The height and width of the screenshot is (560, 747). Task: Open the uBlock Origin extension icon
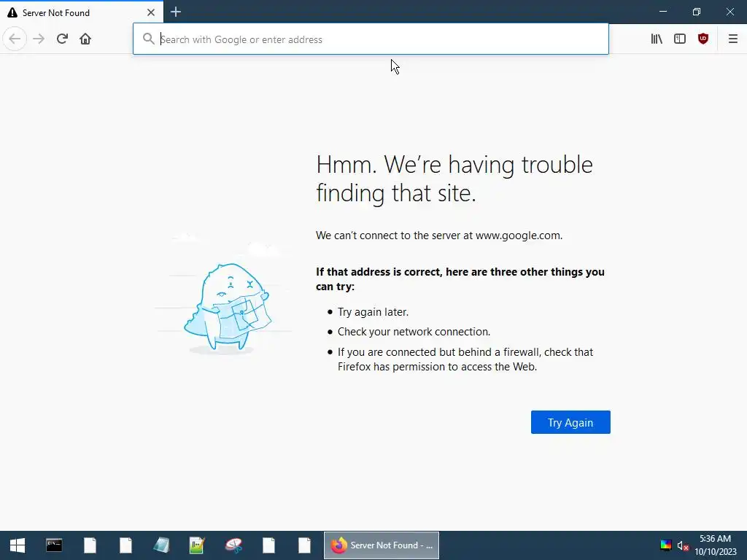point(703,39)
